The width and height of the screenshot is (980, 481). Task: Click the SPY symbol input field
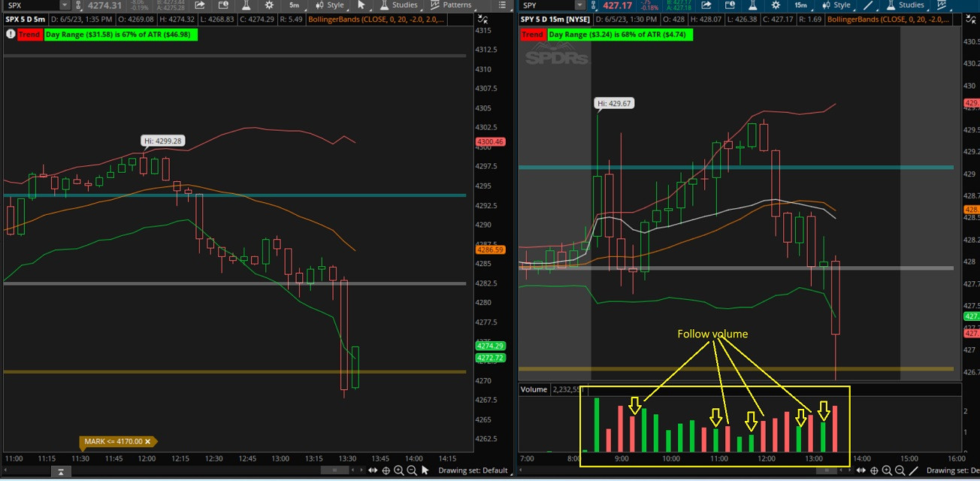(547, 5)
